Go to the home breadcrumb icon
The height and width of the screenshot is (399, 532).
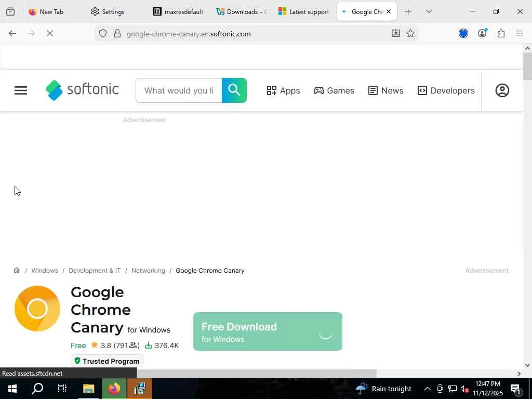coord(17,270)
